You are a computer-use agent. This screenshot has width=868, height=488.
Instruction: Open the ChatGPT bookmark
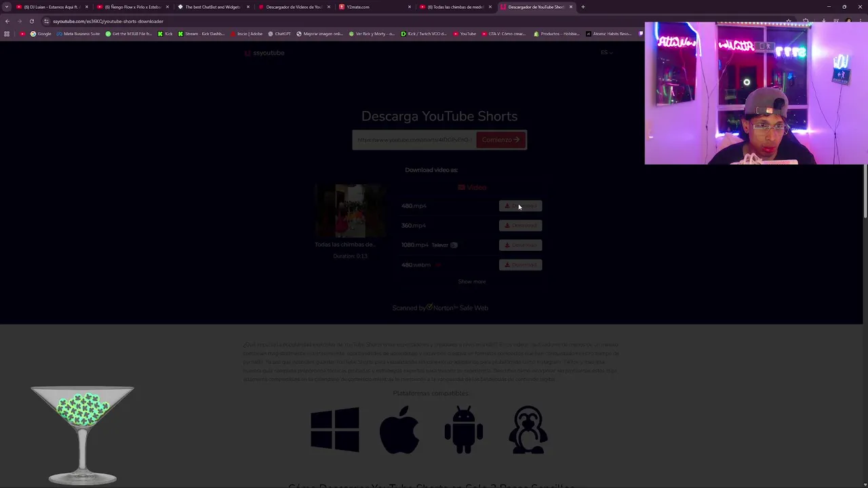[x=279, y=34]
